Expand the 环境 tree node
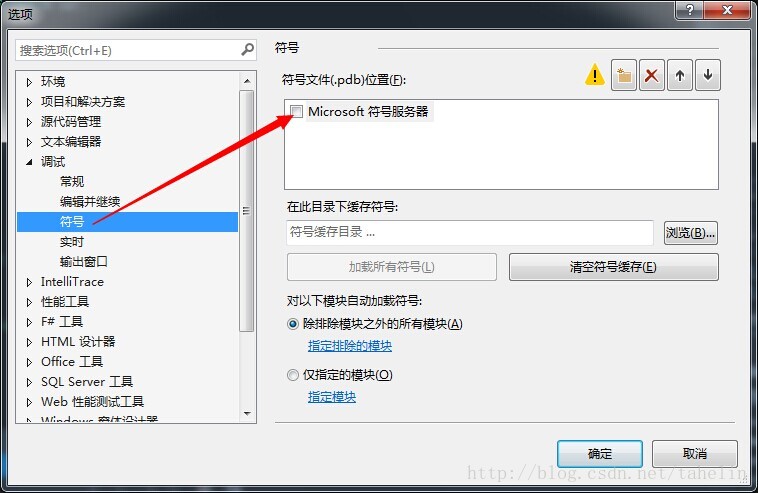 tap(29, 82)
